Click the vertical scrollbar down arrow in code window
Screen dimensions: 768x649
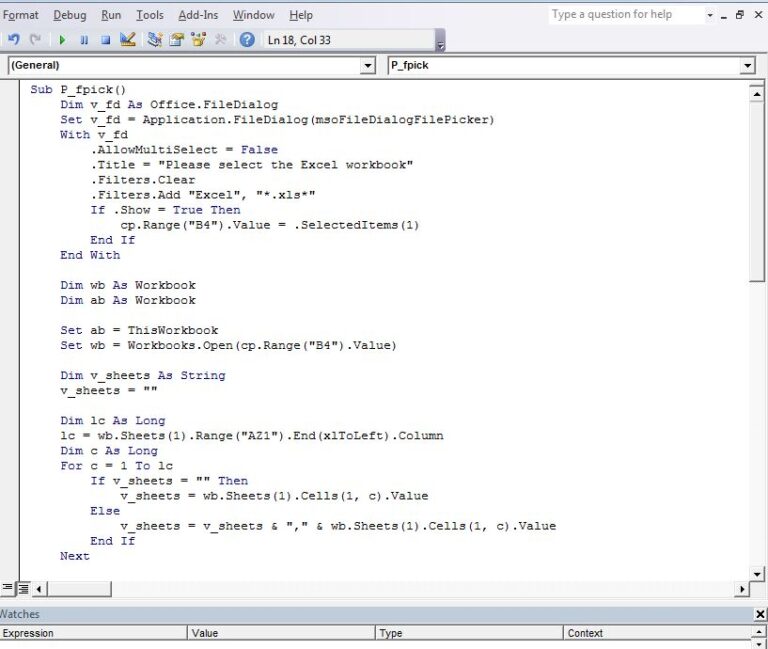(x=758, y=572)
